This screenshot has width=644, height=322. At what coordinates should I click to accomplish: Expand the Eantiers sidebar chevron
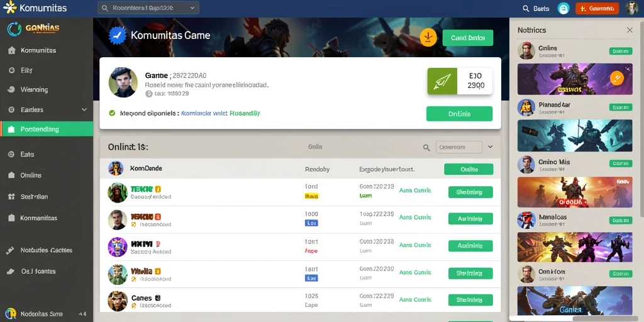point(84,109)
